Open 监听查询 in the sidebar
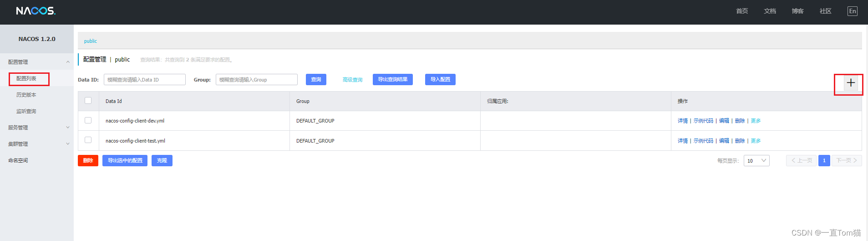This screenshot has width=868, height=241. tap(26, 111)
